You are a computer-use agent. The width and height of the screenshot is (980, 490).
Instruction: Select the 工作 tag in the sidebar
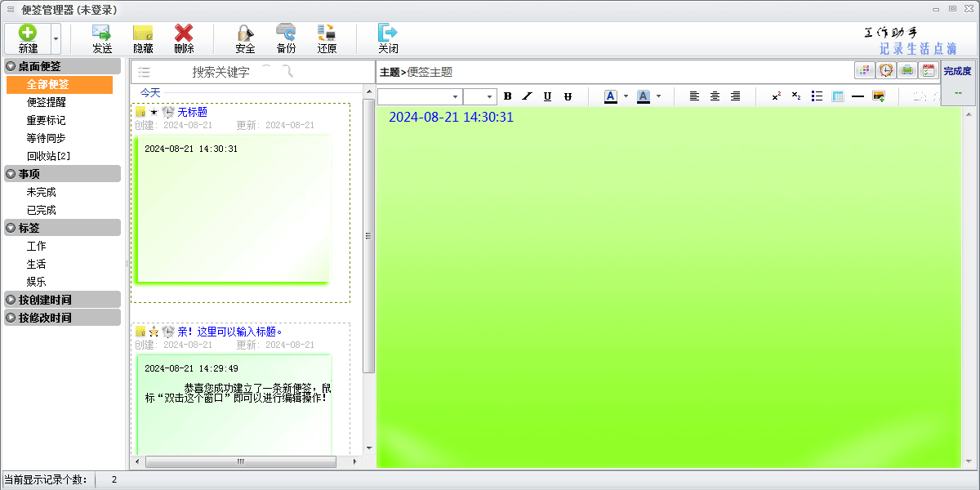click(37, 246)
